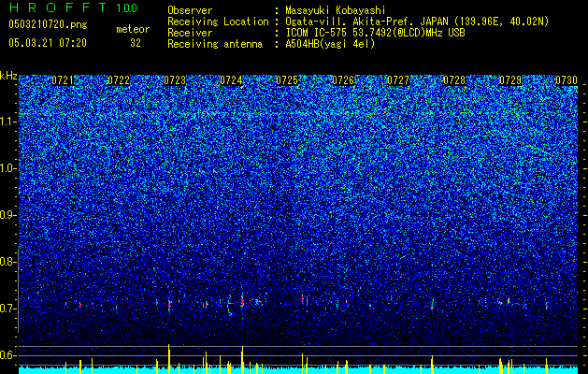Click the tallest yellow intensity spike below 0723
The width and height of the screenshot is (588, 374).
[169, 359]
